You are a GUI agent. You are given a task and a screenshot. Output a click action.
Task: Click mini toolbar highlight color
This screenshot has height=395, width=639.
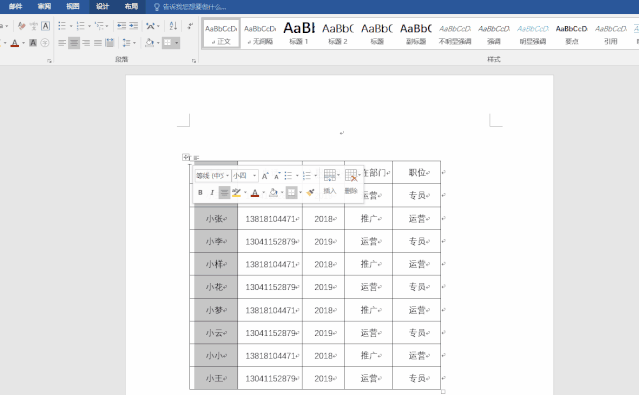(236, 192)
